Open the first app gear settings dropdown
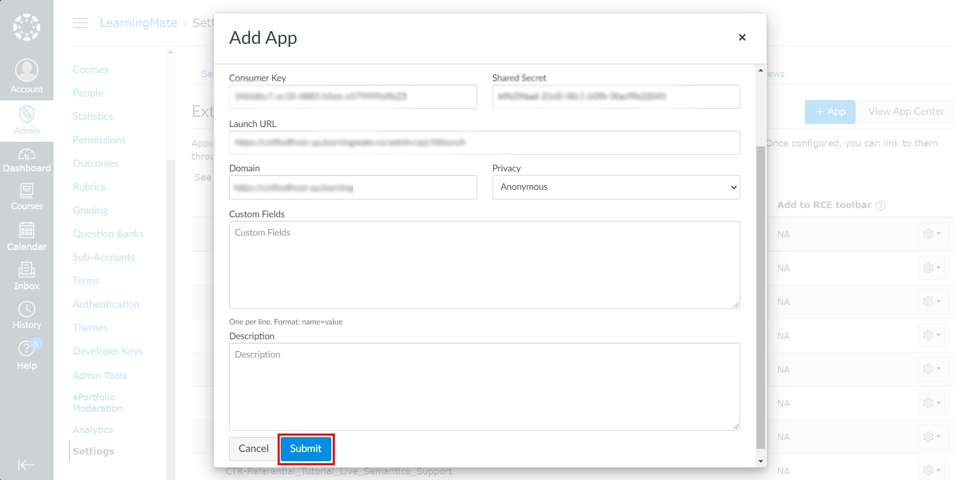 point(933,234)
